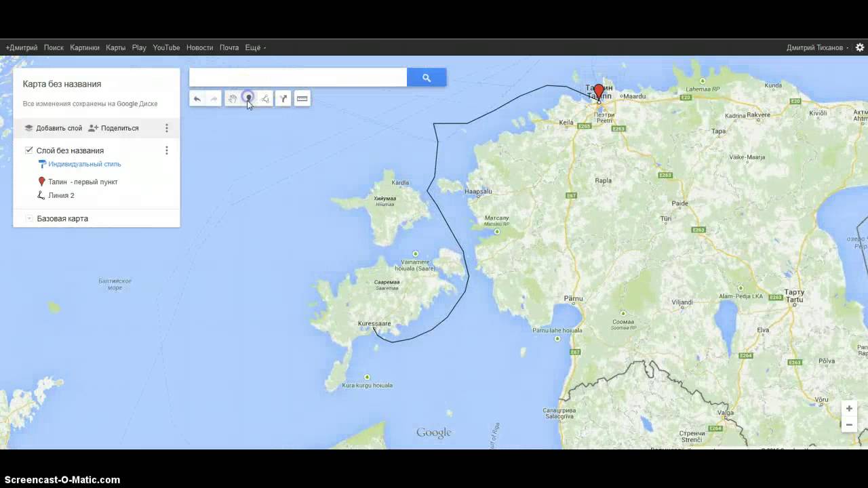
Task: Click the Kuressaare label on the map
Action: 374,324
